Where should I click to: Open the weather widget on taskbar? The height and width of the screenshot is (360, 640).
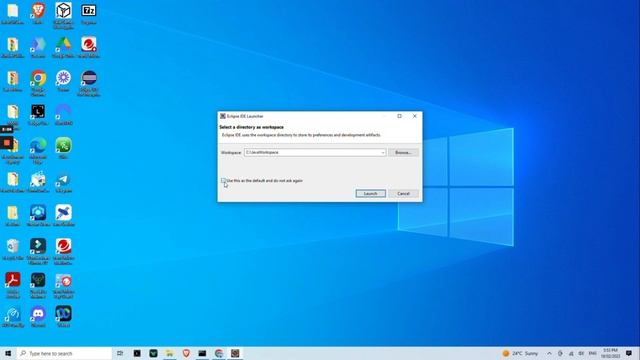tap(520, 353)
